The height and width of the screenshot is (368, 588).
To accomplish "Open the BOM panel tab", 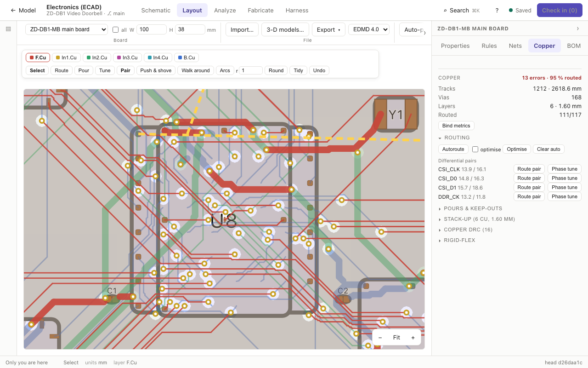I will tap(574, 46).
